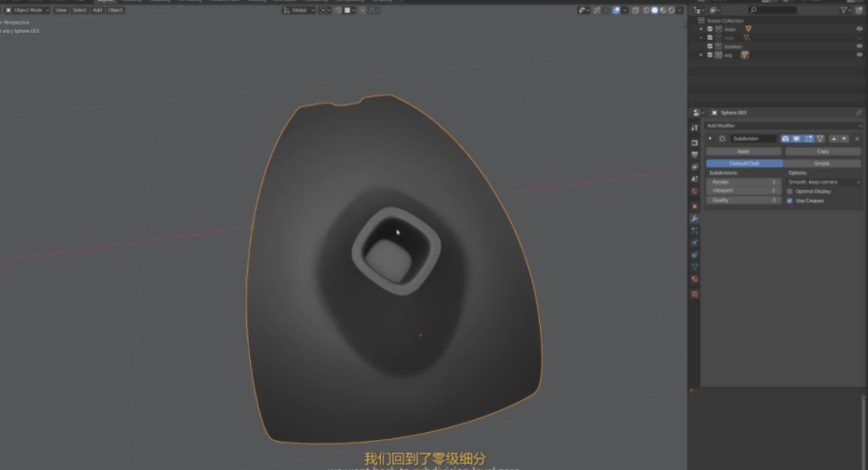Viewport: 868px width, 470px height.
Task: Switch subdivision type to Simple
Action: pos(822,164)
